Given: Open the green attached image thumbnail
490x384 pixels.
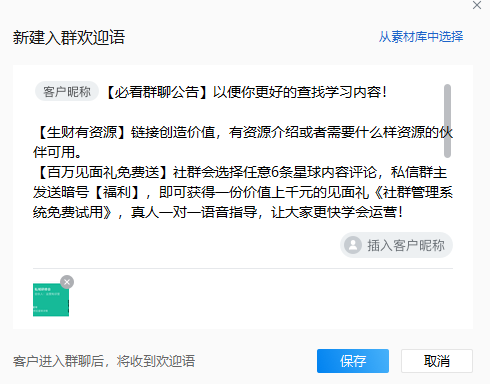Looking at the screenshot, I should click(51, 300).
